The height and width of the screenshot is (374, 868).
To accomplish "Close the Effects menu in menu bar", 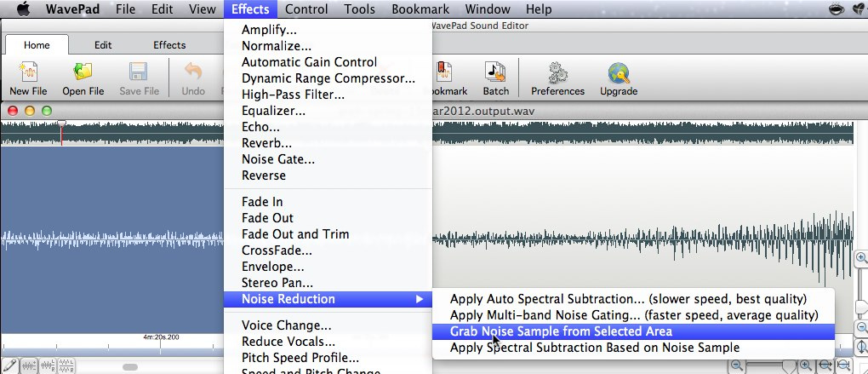I will point(250,9).
